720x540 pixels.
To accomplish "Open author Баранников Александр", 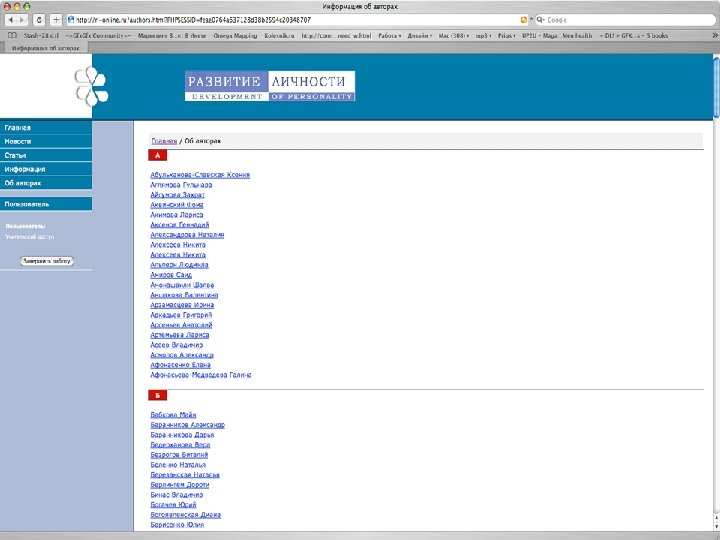I will [x=188, y=424].
